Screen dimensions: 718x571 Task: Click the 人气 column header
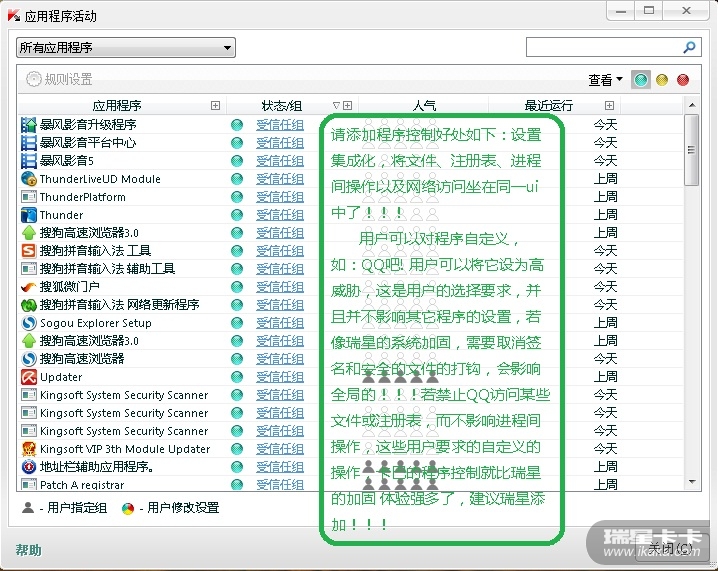[x=424, y=106]
